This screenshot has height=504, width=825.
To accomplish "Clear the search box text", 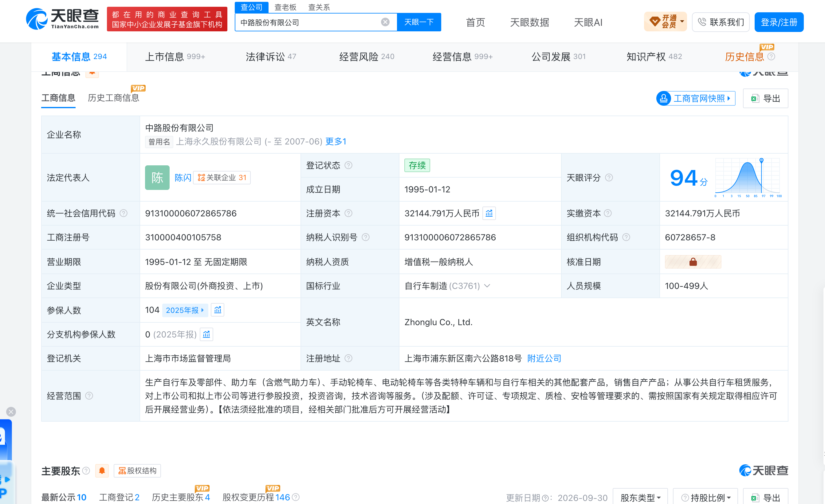I will [x=385, y=22].
